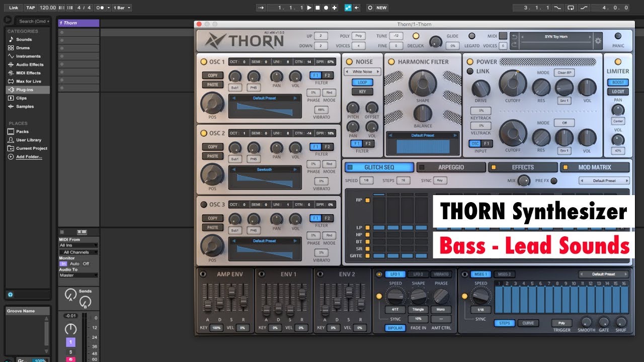Open Packs in Places
The width and height of the screenshot is (644, 362).
click(22, 131)
